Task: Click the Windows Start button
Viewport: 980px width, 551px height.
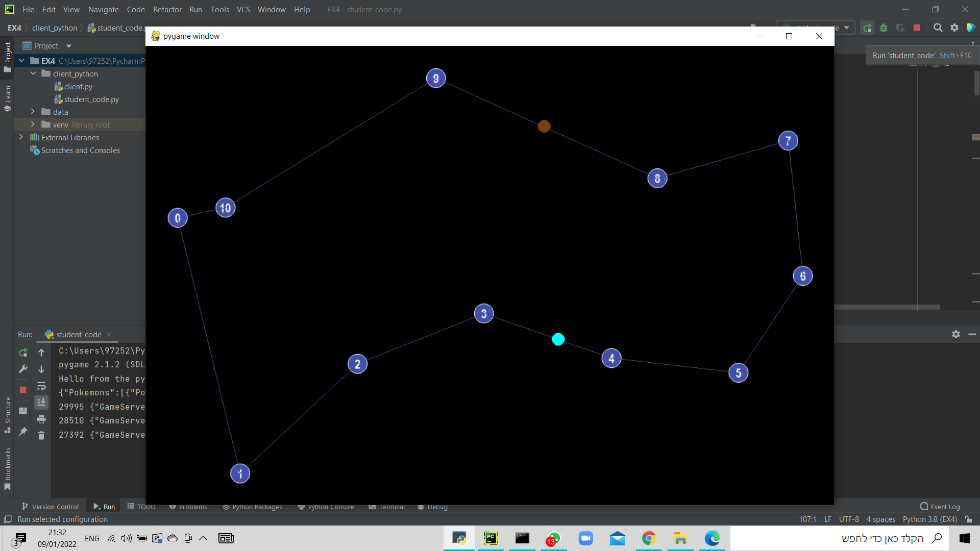Action: point(965,538)
